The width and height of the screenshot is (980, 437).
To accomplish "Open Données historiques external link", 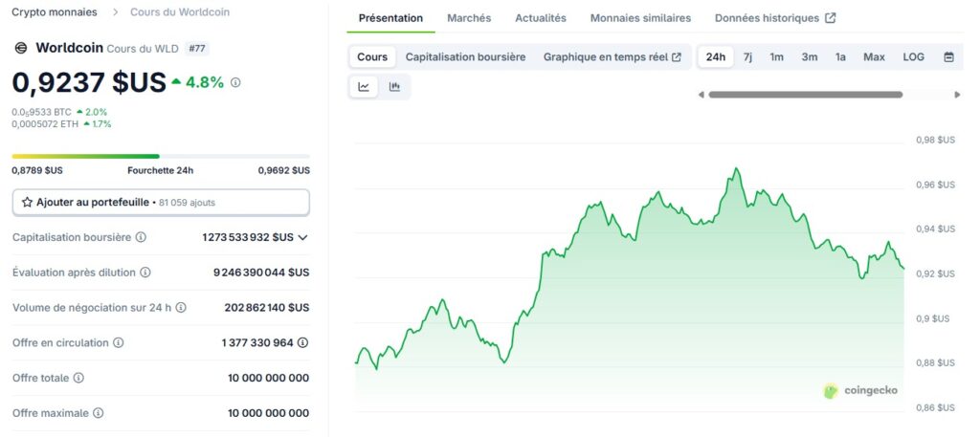I will click(775, 18).
